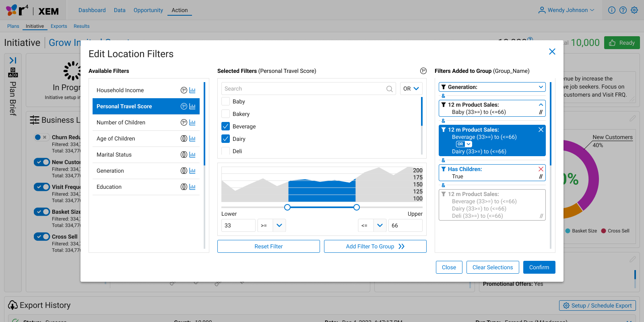Click Clear Selections button

[x=493, y=267]
